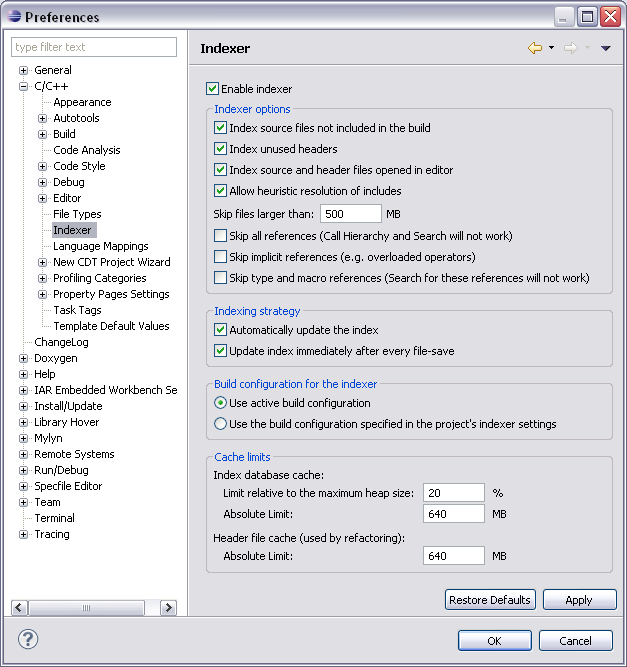
Task: Toggle Automatically update the index
Action: tap(220, 330)
